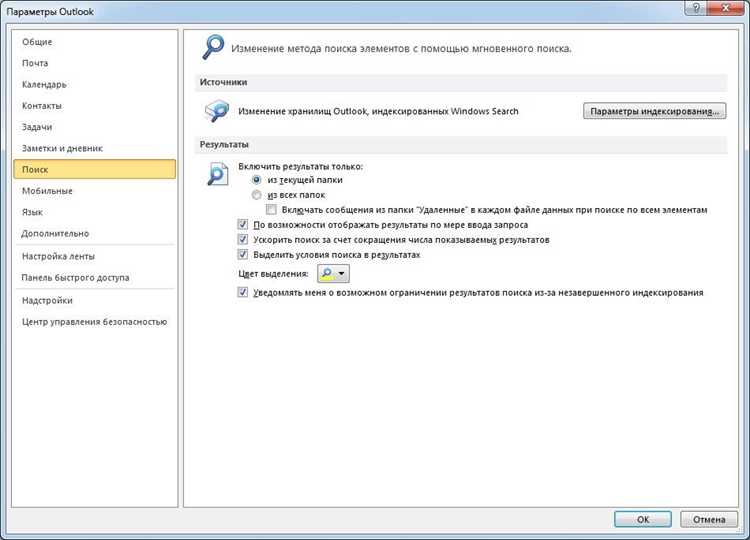The image size is (750, 540).
Task: Open the Календарь category
Action: point(95,84)
